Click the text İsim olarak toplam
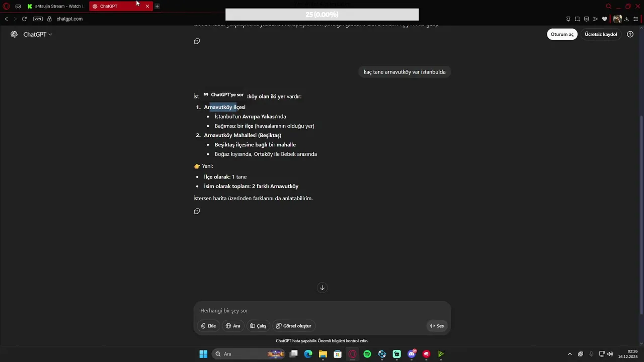Image resolution: width=644 pixels, height=362 pixels. pyautogui.click(x=227, y=186)
